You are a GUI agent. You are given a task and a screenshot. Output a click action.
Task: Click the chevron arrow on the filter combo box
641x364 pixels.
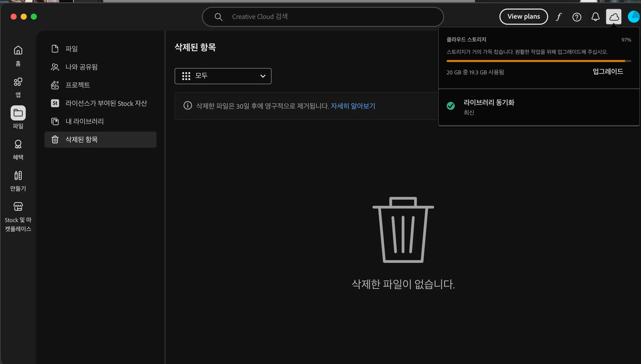point(263,76)
